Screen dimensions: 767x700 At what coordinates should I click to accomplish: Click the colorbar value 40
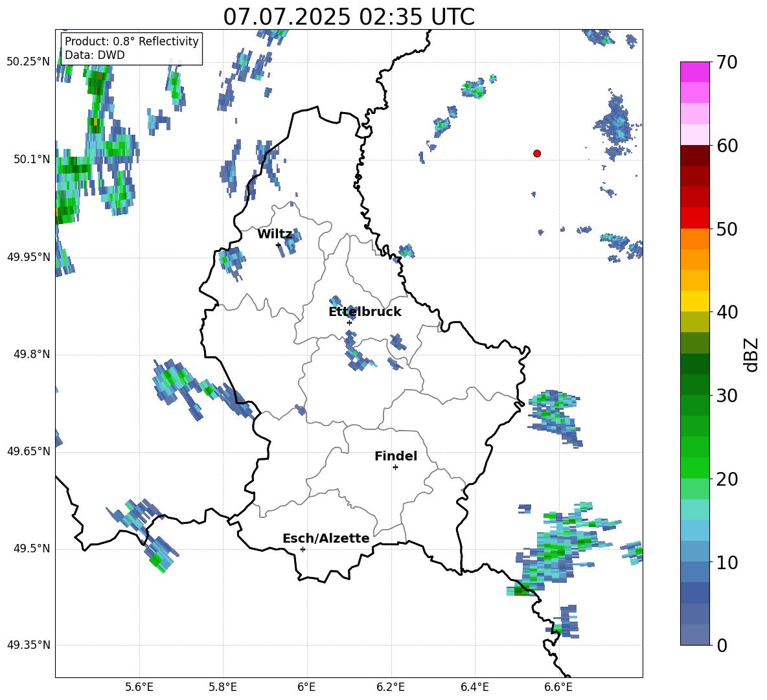(x=727, y=312)
